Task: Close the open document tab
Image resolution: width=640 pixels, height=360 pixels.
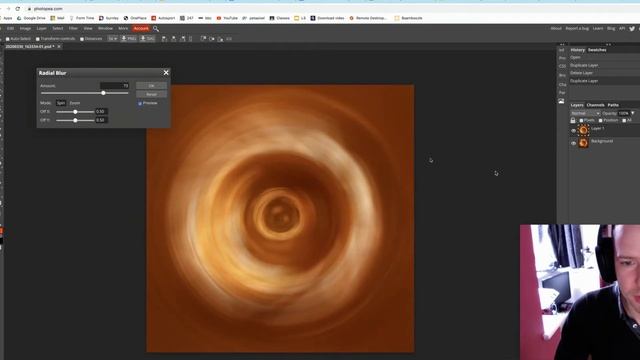Action: pos(59,47)
